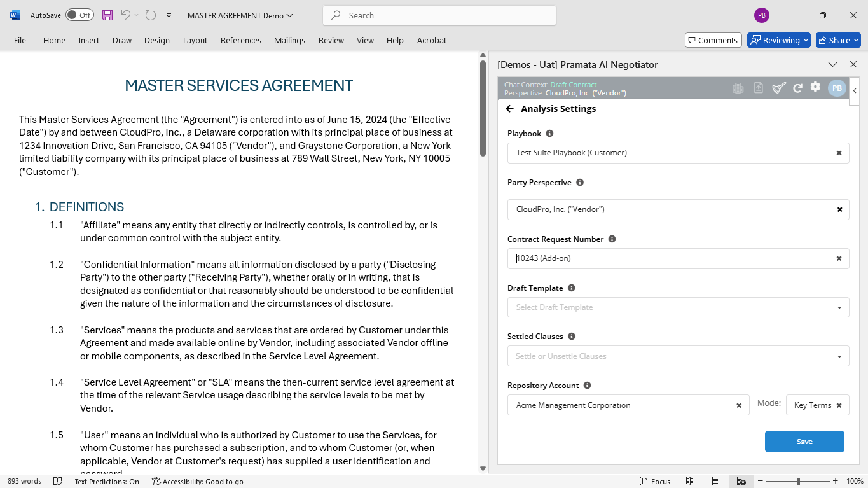This screenshot has height=488, width=868.
Task: Open the Customize Quick Access Toolbar menu
Action: click(x=169, y=15)
